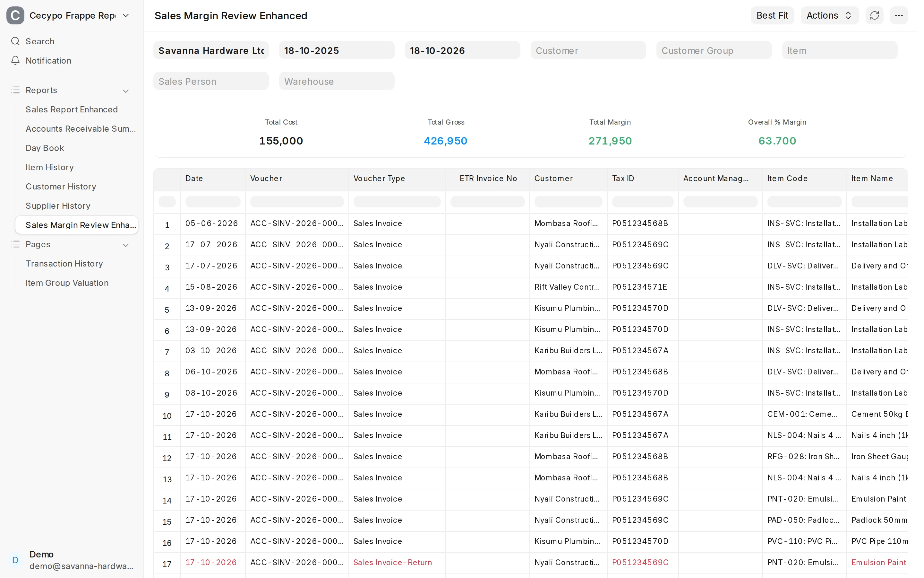The image size is (924, 578).
Task: Click the Pages list icon
Action: coord(15,244)
